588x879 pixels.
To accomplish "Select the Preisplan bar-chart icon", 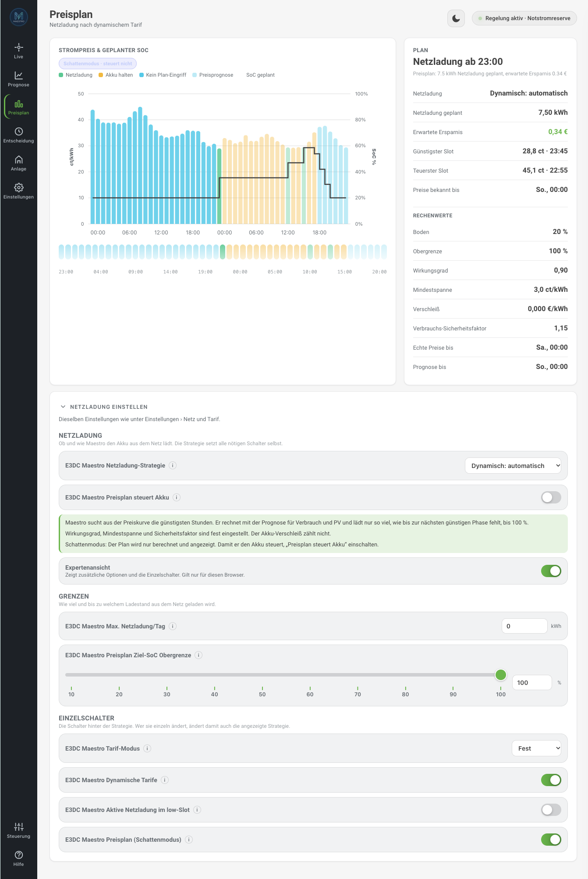I will pos(18,104).
